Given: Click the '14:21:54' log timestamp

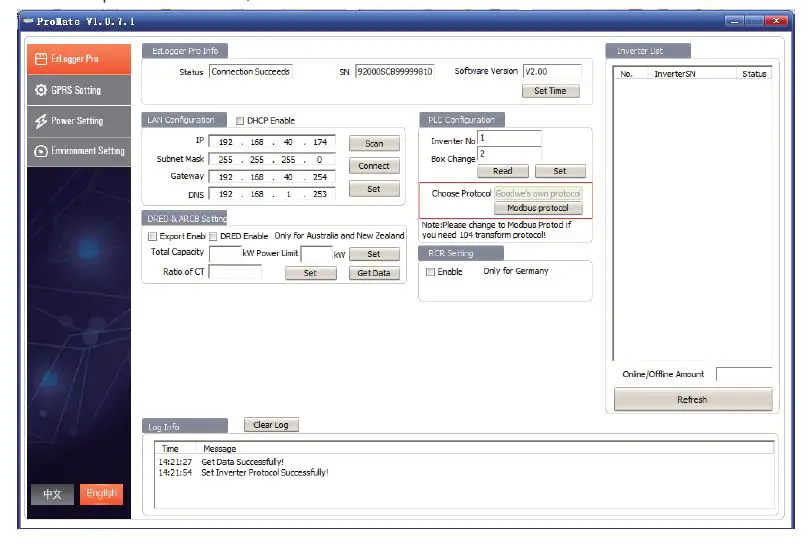Looking at the screenshot, I should pyautogui.click(x=175, y=472).
